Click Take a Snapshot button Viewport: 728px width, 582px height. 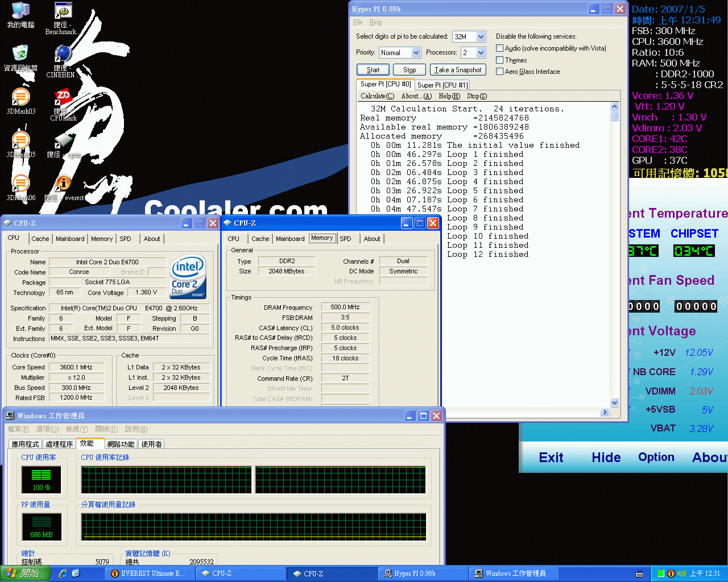click(458, 69)
